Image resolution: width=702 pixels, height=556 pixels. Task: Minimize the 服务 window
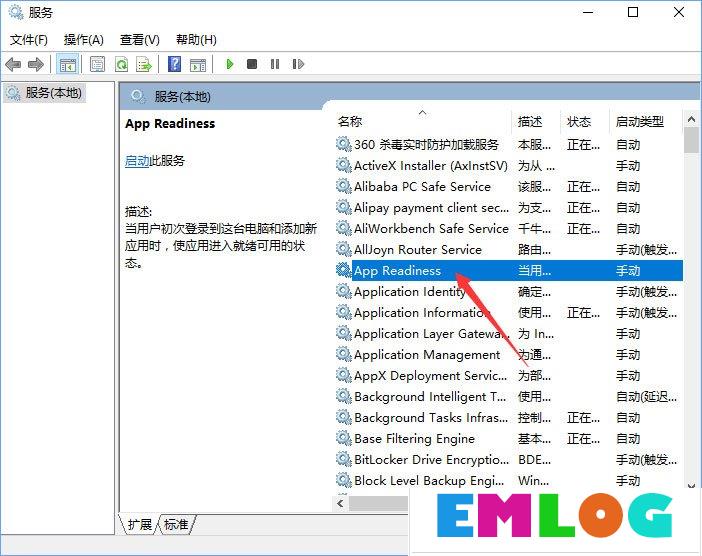(588, 13)
